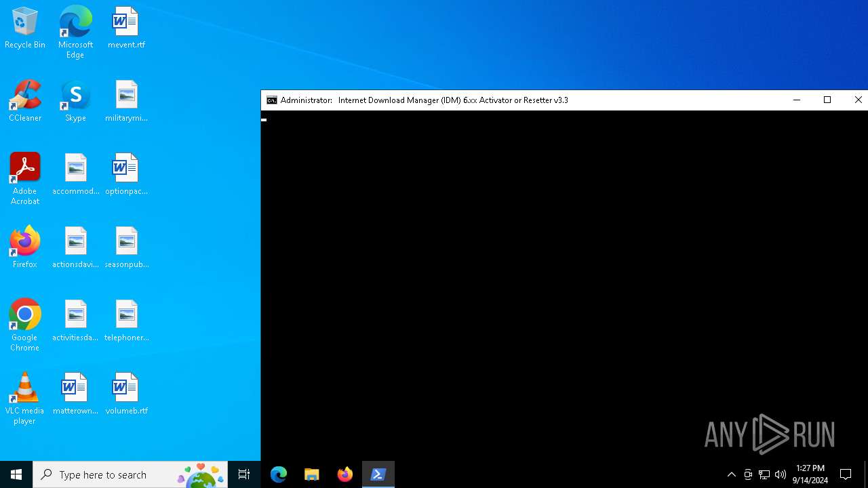868x488 pixels.
Task: Launch Firefox from the desktop shortcut
Action: click(25, 248)
